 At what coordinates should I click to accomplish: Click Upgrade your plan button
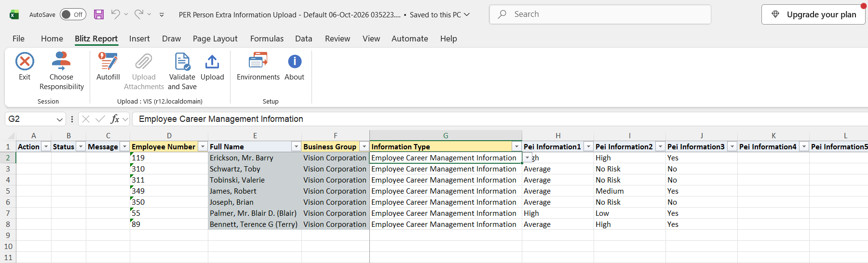[814, 14]
